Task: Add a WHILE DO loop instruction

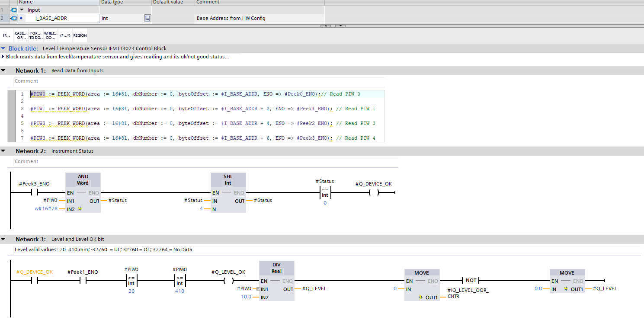Action: 51,35
